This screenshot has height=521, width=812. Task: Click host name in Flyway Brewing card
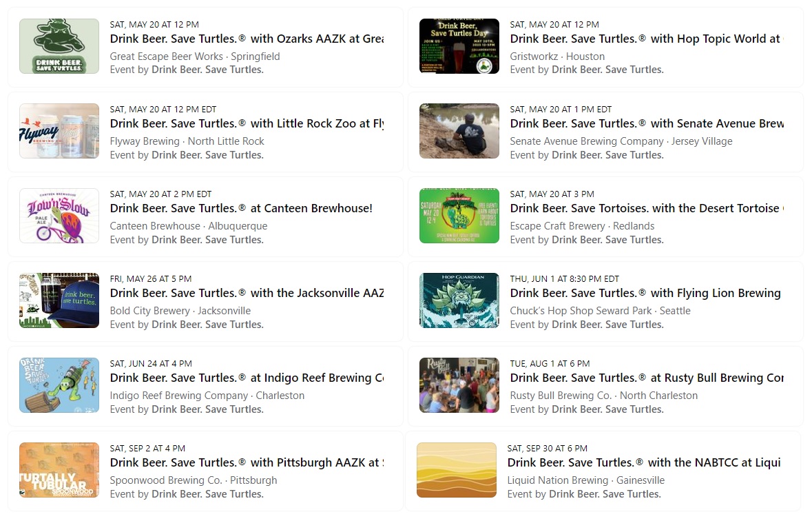click(208, 154)
